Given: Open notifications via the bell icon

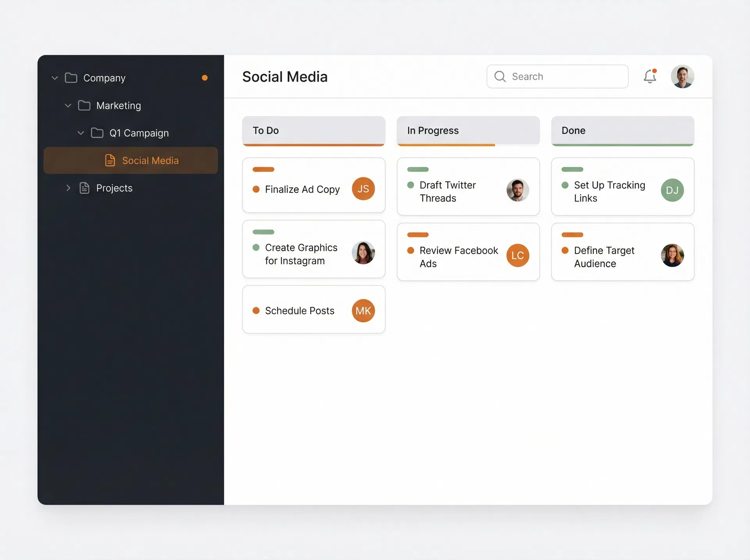Looking at the screenshot, I should (x=650, y=77).
